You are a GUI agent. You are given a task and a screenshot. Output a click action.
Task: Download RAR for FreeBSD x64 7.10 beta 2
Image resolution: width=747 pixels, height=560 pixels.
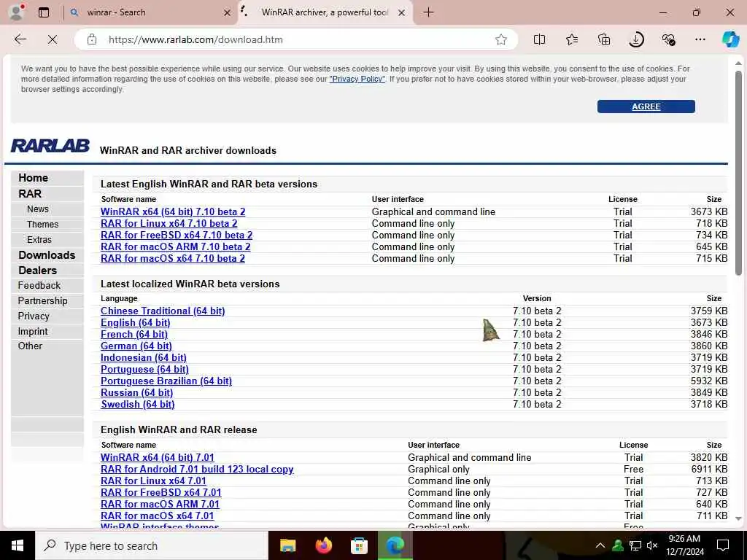point(177,236)
